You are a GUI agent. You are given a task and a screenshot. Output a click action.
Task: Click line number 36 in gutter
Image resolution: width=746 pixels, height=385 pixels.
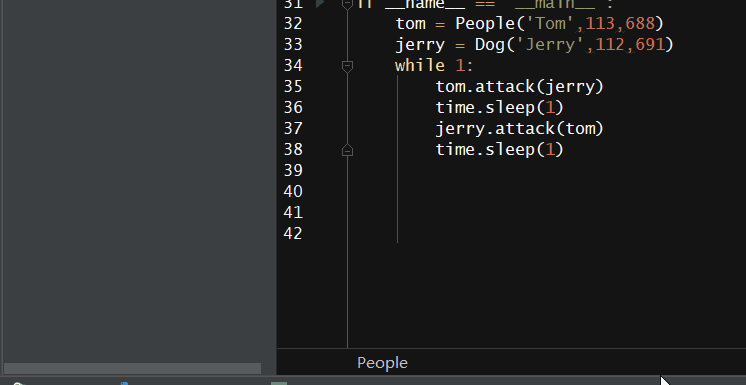coord(293,107)
